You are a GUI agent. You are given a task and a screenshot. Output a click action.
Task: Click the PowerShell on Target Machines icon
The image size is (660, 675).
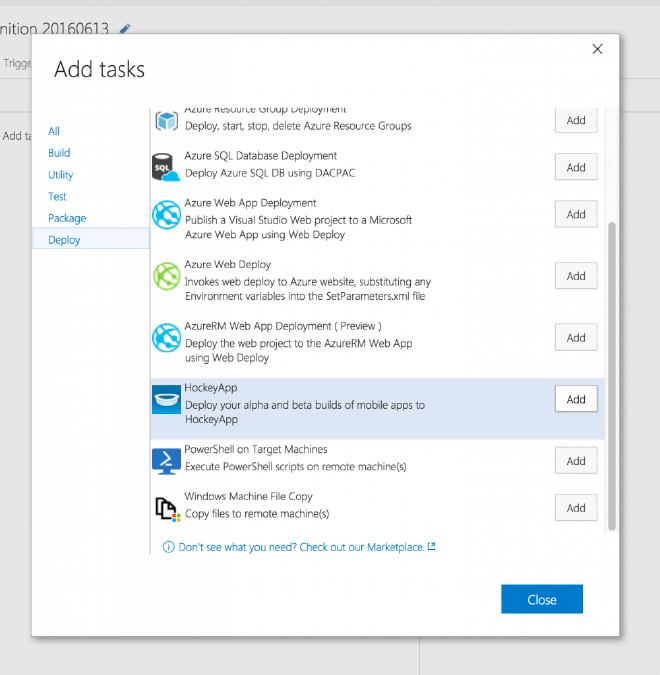click(166, 461)
